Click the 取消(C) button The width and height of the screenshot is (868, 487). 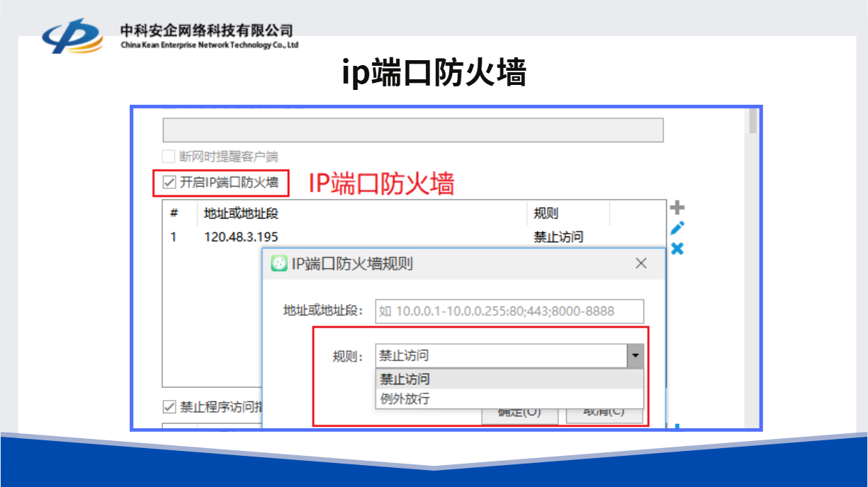(604, 413)
